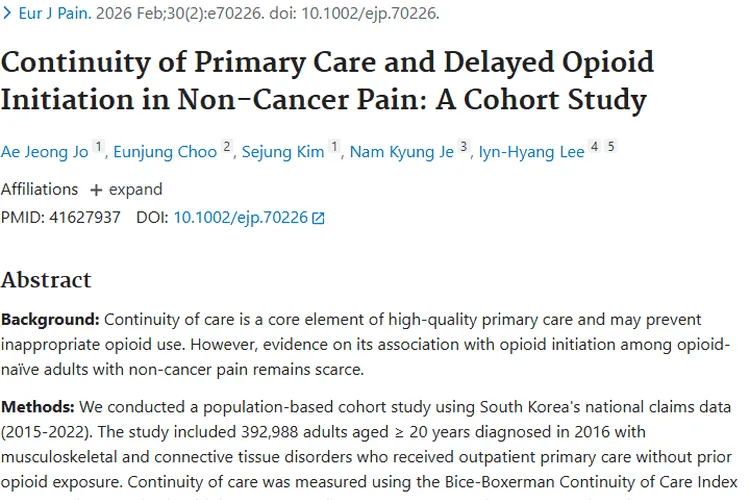Click affiliation superscript 2 after Eunjung Choo
Image resolution: width=750 pixels, height=500 pixels.
tap(227, 147)
